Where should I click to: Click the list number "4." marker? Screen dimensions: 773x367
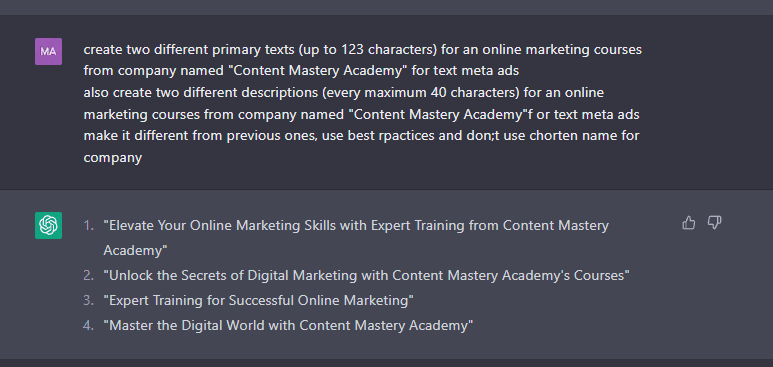point(88,325)
